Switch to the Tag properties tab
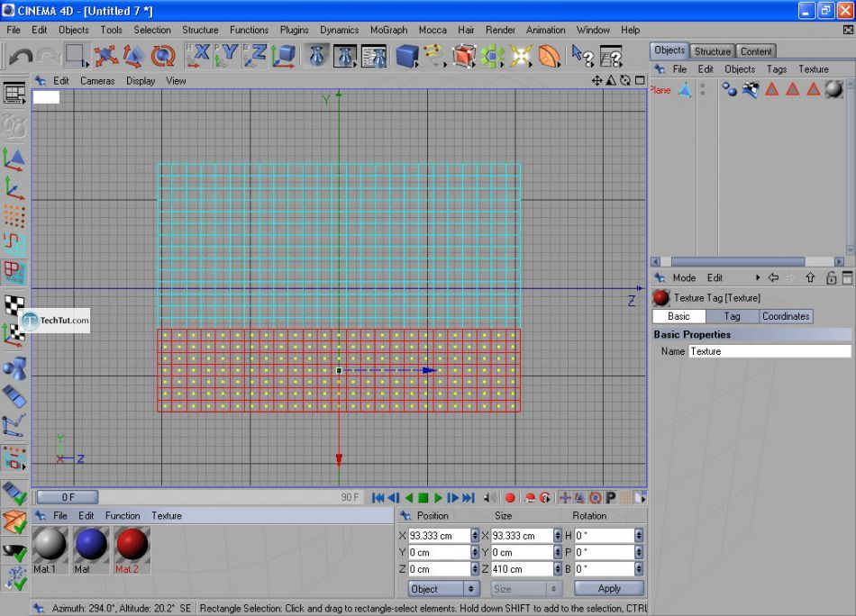 click(x=732, y=316)
